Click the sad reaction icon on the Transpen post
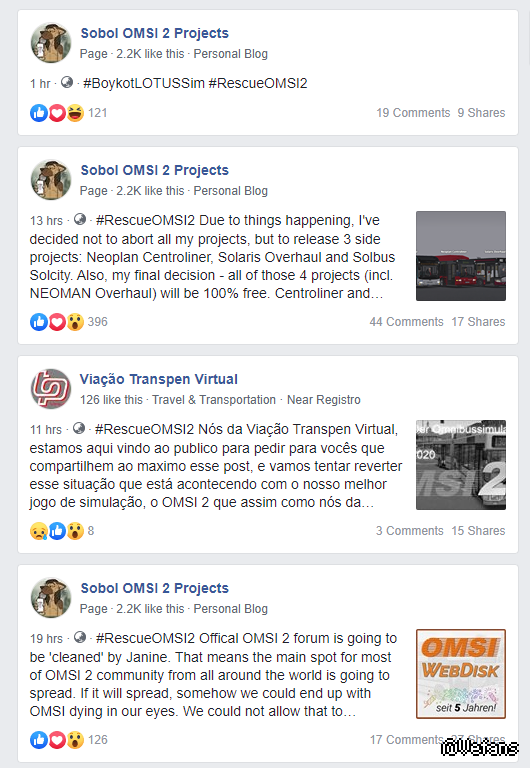This screenshot has height=768, width=530. click(x=39, y=531)
